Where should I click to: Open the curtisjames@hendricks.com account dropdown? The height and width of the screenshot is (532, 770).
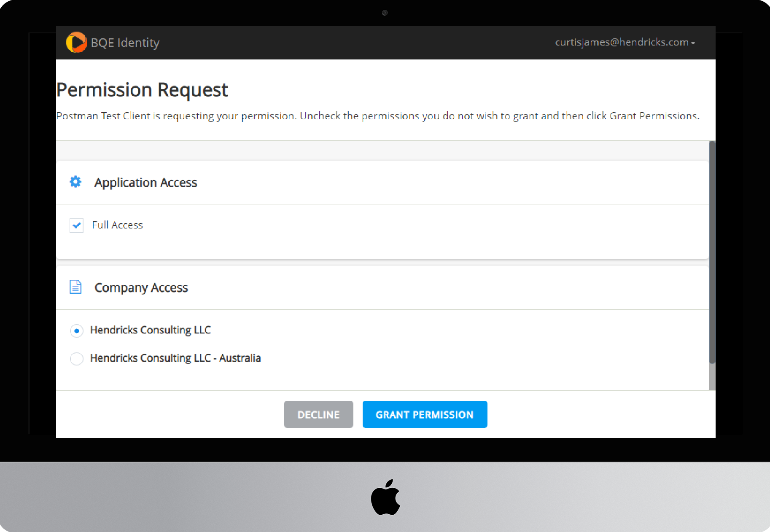625,42
